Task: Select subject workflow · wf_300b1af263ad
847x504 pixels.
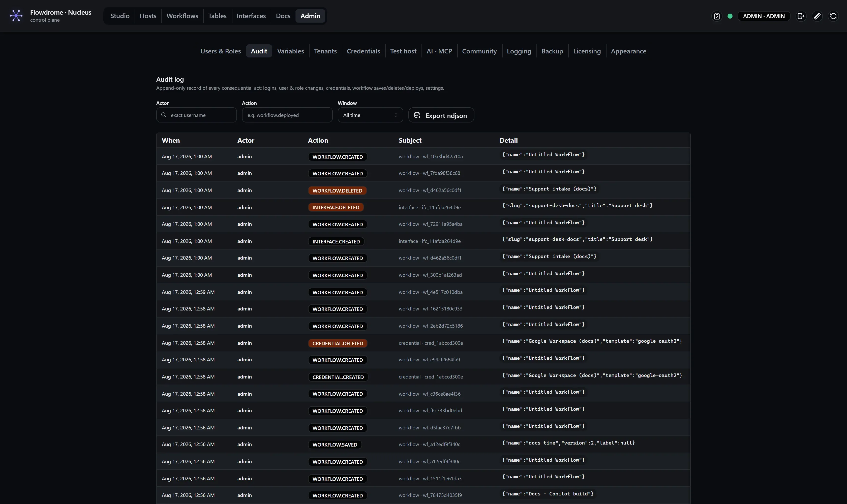Action: point(430,275)
